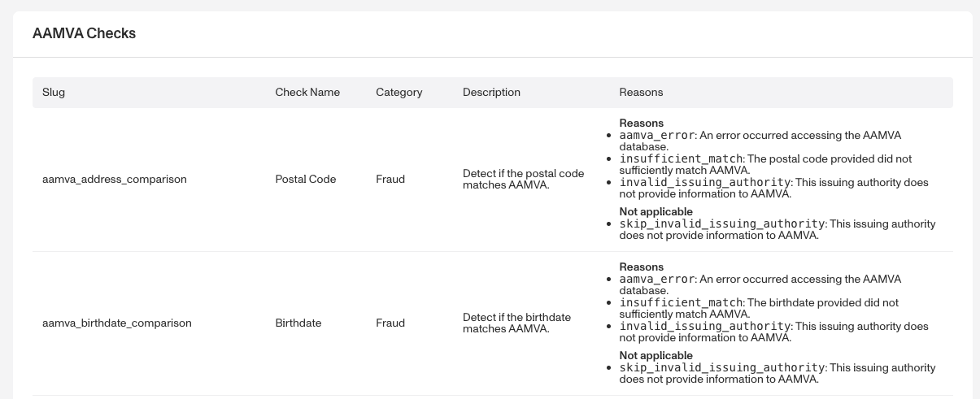Click insufficient_match code in the Birthdate row
Viewport: 980px width, 399px height.
[682, 303]
